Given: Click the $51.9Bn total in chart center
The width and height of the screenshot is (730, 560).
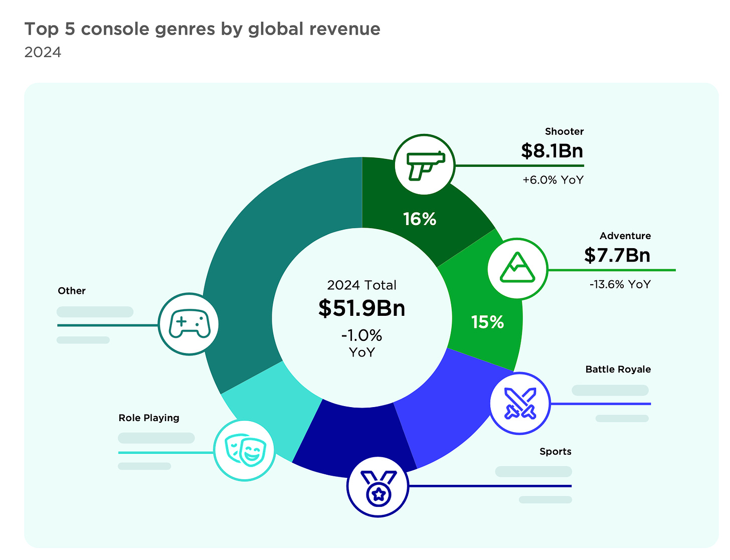Looking at the screenshot, I should pyautogui.click(x=361, y=308).
